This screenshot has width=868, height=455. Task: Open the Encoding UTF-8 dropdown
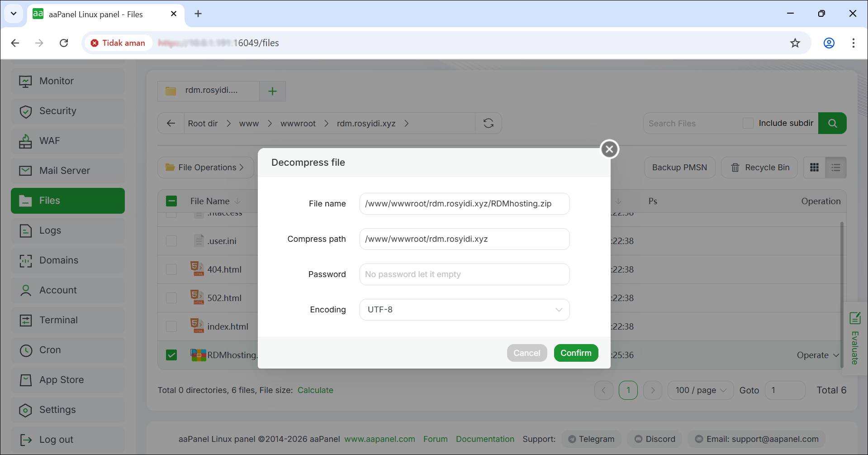[464, 310]
